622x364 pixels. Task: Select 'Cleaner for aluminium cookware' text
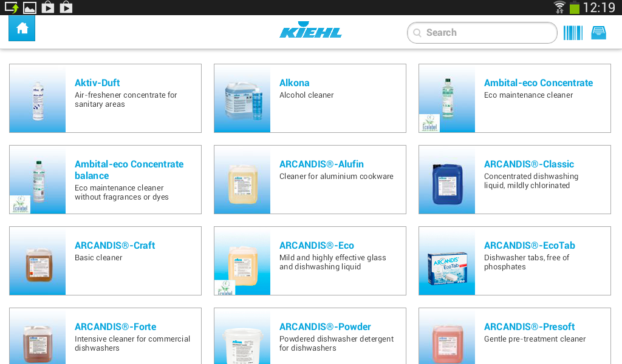point(337,177)
